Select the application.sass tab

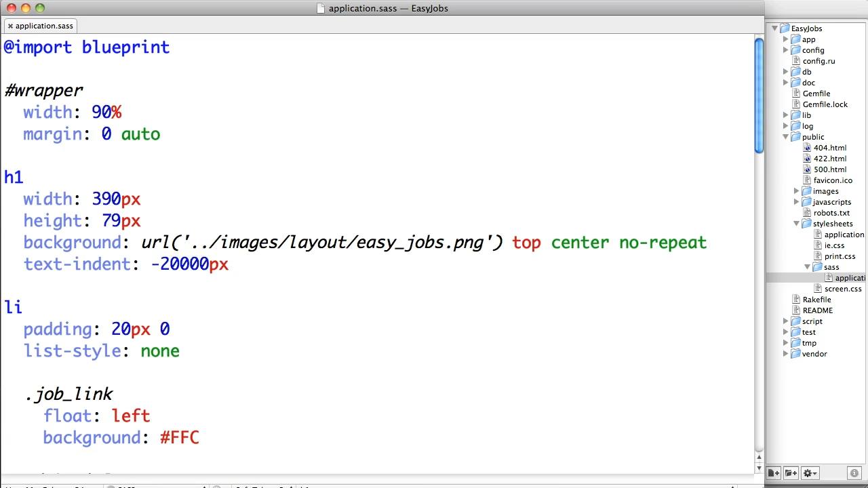tap(40, 26)
